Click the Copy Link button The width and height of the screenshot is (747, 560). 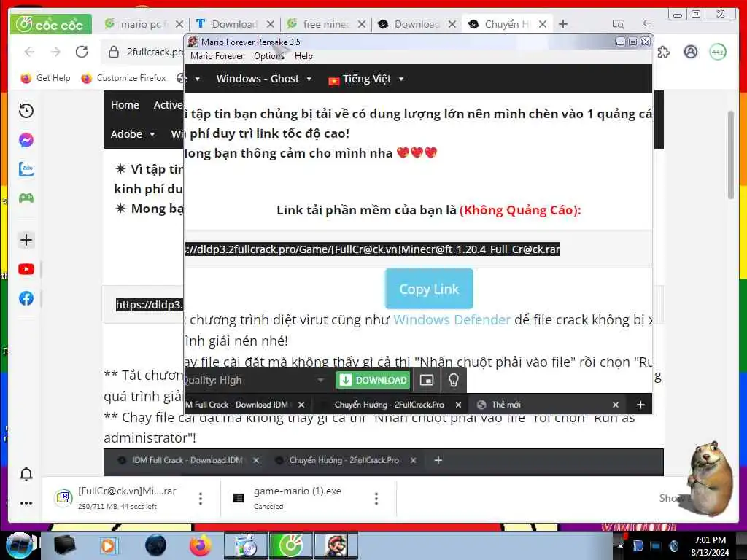[429, 289]
